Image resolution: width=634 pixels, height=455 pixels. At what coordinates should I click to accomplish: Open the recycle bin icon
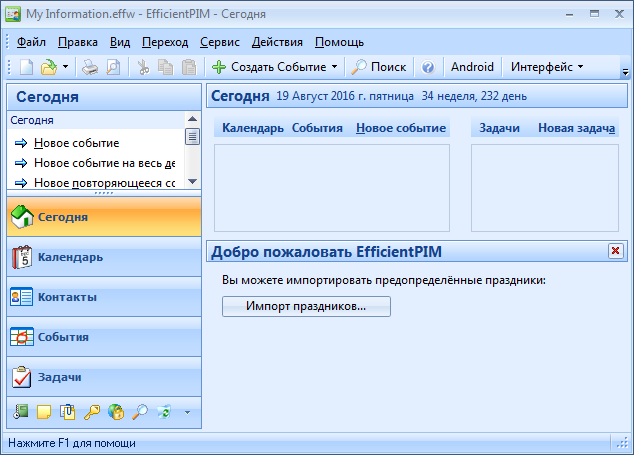click(164, 411)
